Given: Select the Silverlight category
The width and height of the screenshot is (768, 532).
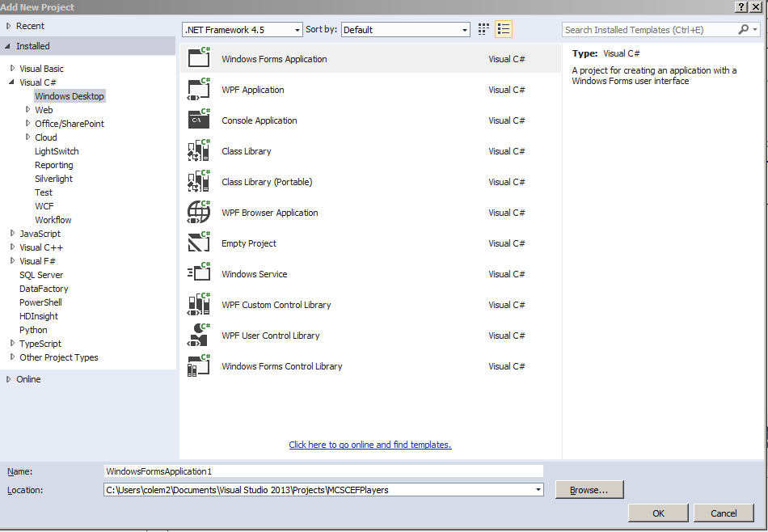Looking at the screenshot, I should coord(54,179).
